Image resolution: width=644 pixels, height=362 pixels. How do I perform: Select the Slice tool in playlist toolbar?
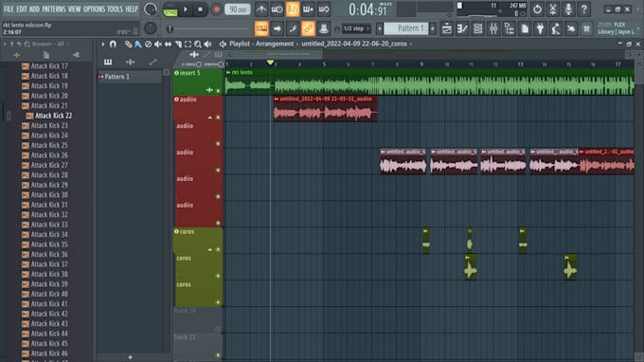178,44
